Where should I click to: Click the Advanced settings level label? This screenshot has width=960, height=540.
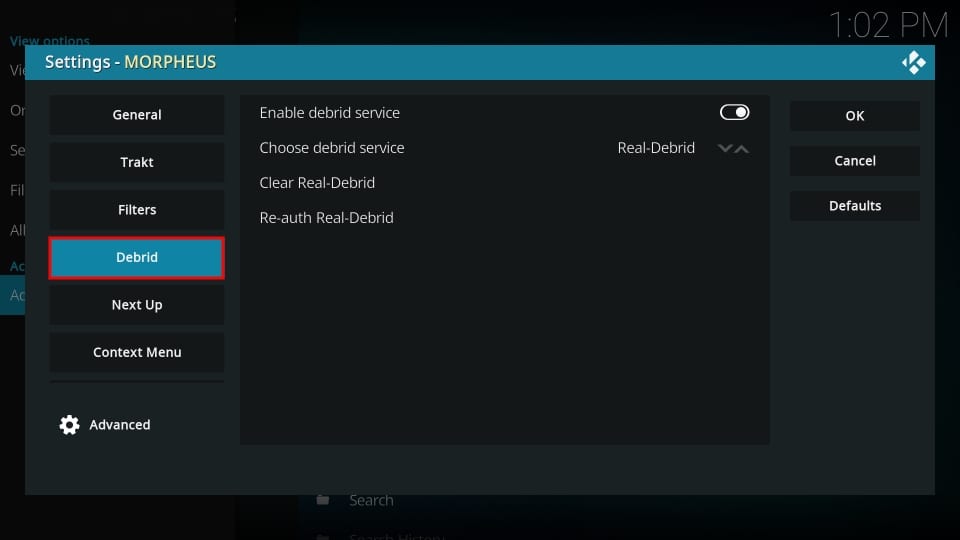coord(119,425)
